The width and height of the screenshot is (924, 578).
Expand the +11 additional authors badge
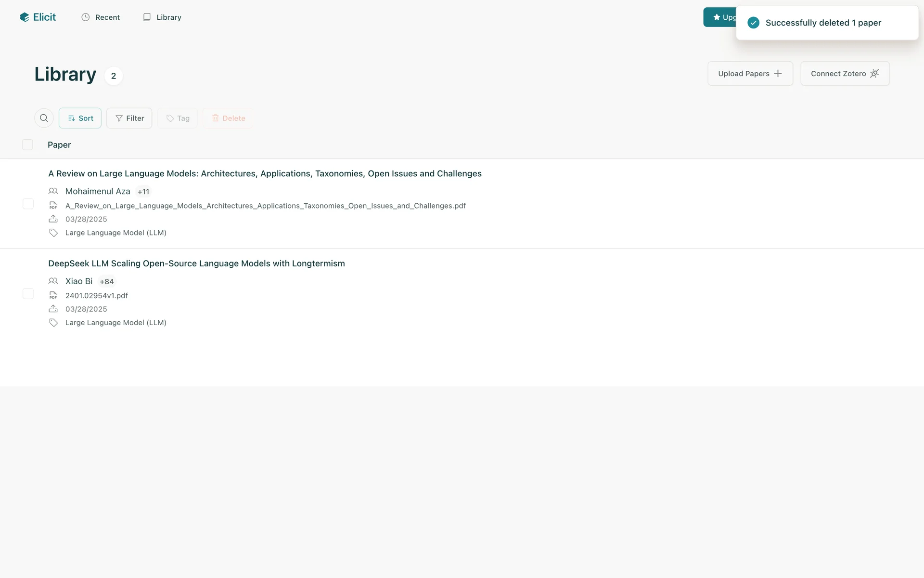click(x=143, y=192)
